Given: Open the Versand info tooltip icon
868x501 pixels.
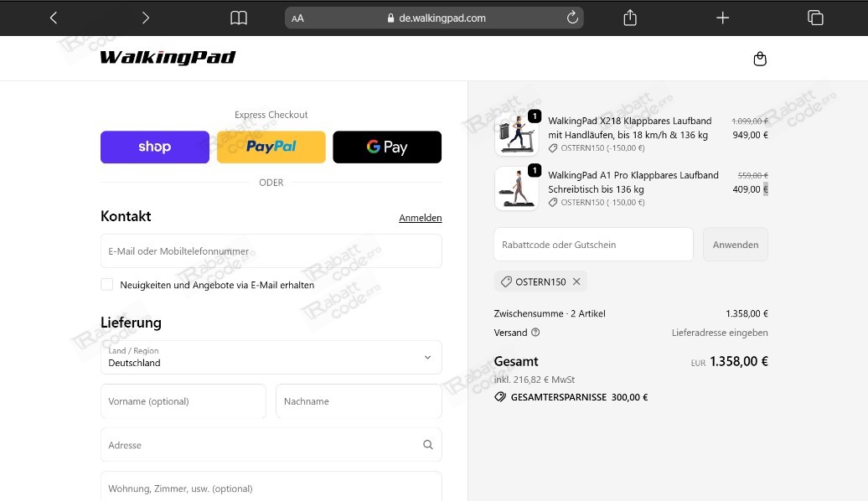Looking at the screenshot, I should point(536,333).
